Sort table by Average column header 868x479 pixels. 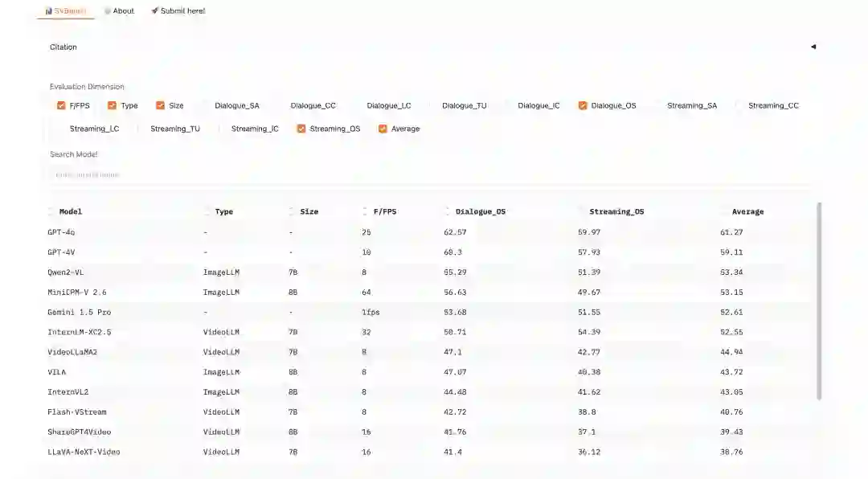point(747,211)
